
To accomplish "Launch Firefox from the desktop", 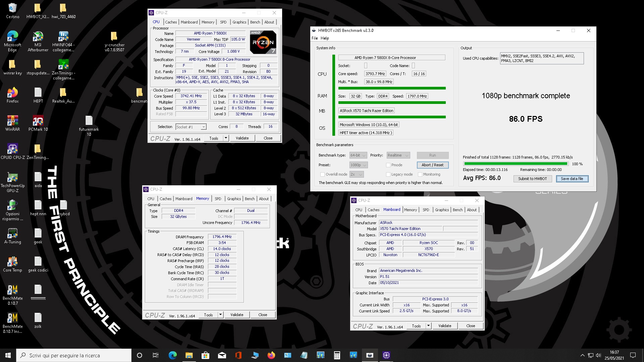I will click(12, 95).
